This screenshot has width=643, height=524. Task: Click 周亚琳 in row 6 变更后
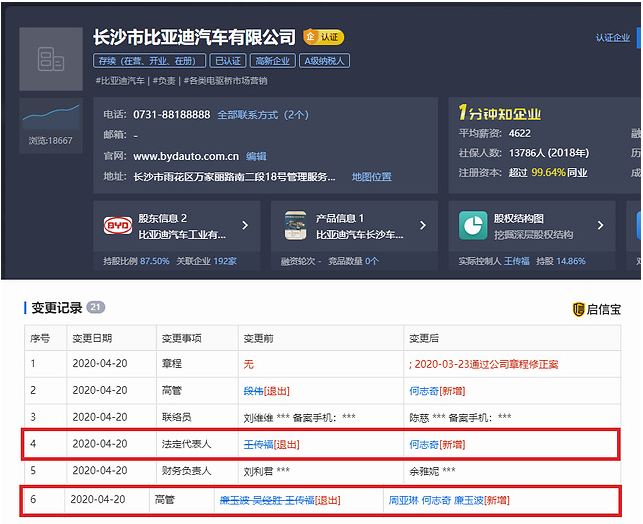(x=404, y=500)
